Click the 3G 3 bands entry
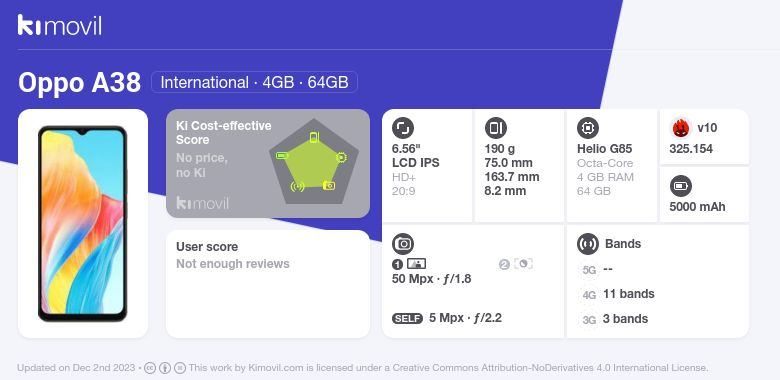The height and width of the screenshot is (380, 780). pyautogui.click(x=614, y=319)
